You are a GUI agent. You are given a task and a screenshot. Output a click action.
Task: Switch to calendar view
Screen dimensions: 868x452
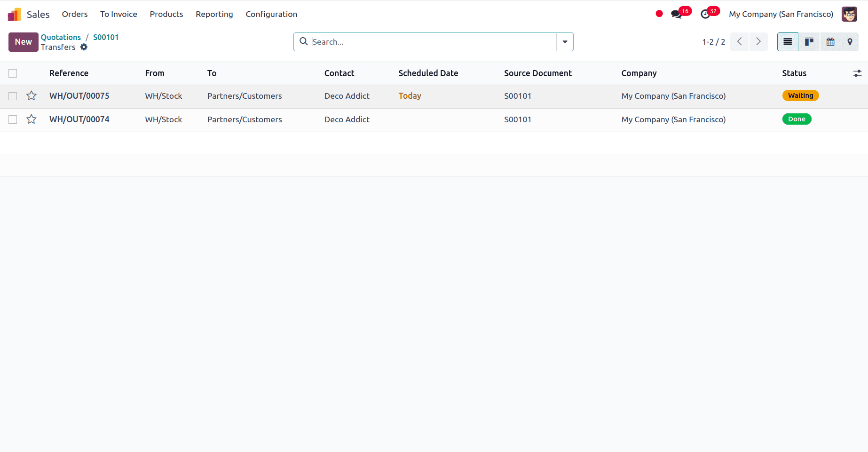tap(830, 42)
